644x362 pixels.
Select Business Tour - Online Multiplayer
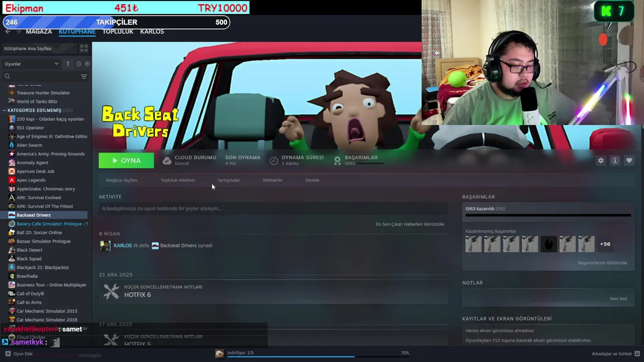click(x=51, y=285)
